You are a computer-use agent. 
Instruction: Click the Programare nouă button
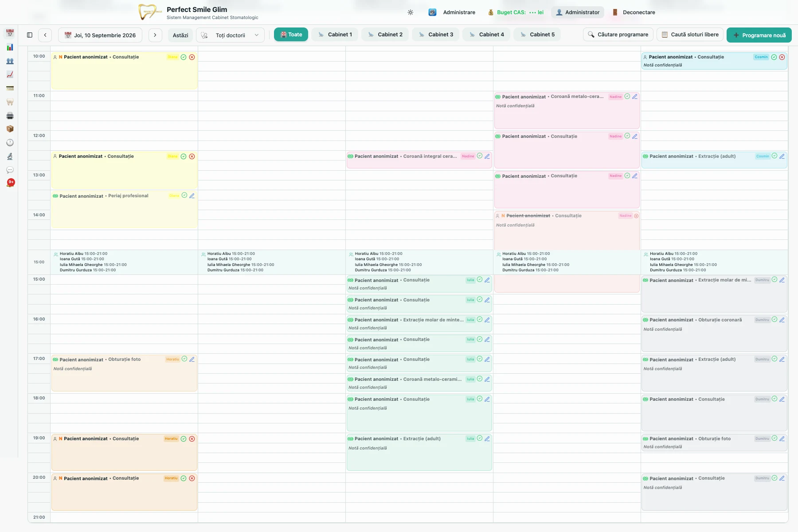coord(759,35)
